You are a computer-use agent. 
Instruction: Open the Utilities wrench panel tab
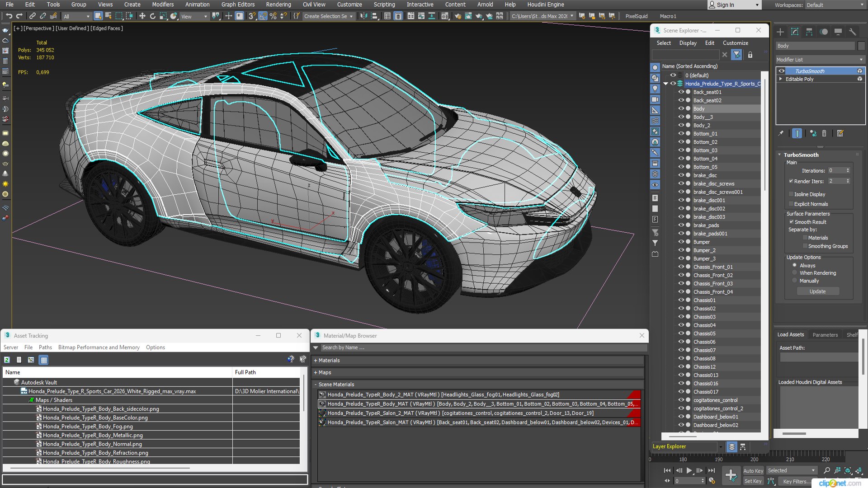[853, 32]
